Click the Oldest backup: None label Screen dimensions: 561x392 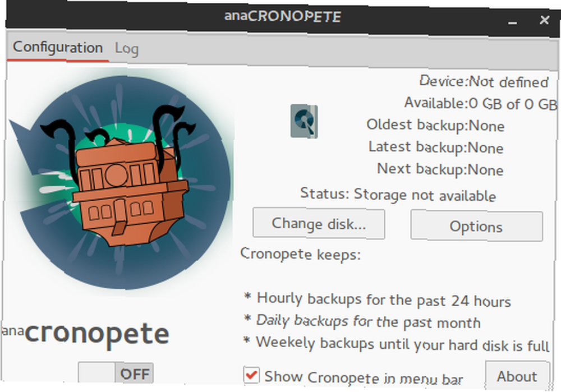tap(435, 126)
